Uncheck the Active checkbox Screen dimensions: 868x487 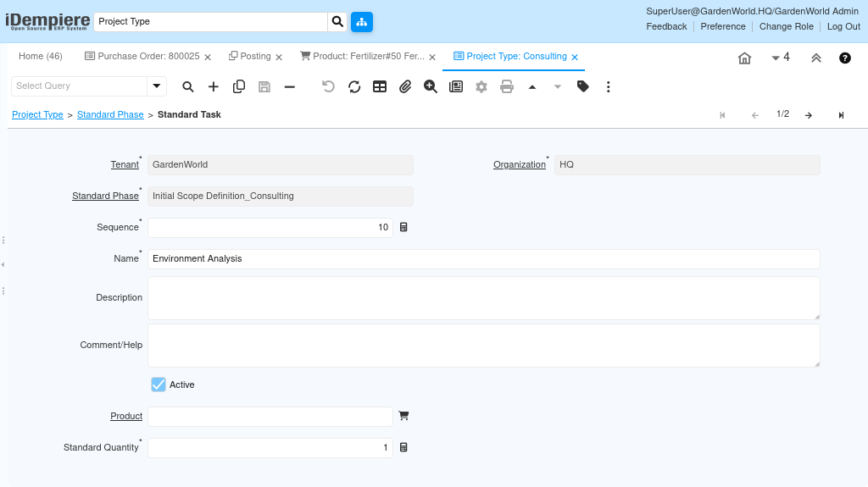click(x=159, y=385)
